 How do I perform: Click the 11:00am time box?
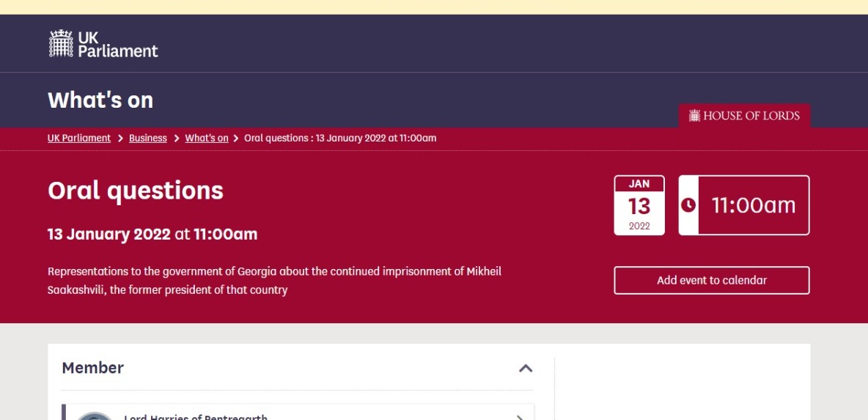click(x=753, y=205)
